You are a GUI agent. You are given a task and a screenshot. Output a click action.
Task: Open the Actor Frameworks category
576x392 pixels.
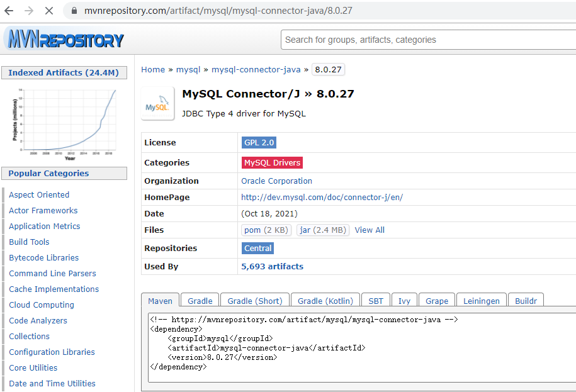coord(43,210)
